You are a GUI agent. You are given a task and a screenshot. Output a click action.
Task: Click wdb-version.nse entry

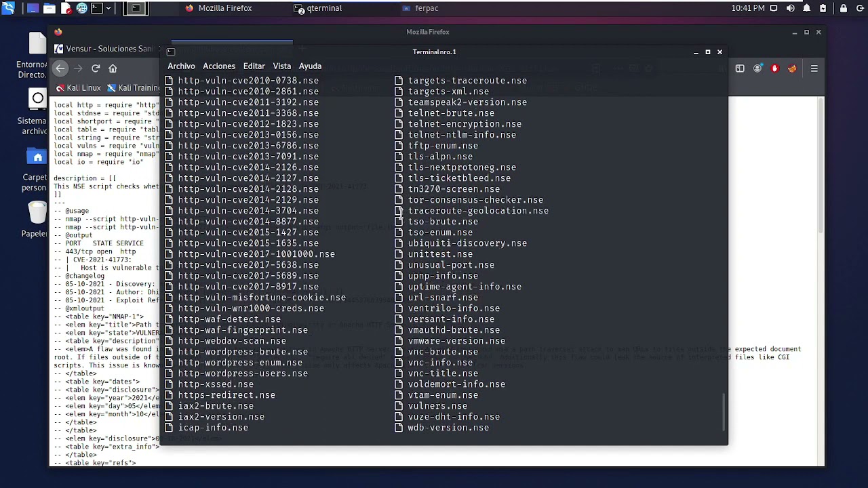pyautogui.click(x=448, y=428)
